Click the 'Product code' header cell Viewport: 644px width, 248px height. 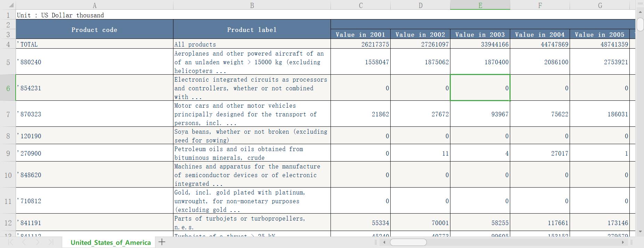coord(95,30)
